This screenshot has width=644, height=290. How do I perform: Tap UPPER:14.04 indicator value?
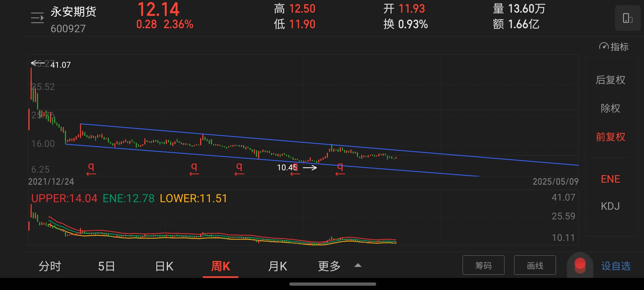point(64,198)
